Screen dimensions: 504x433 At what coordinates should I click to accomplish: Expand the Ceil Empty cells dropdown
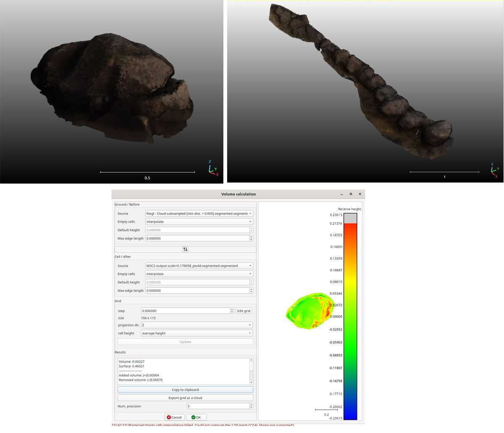click(199, 274)
